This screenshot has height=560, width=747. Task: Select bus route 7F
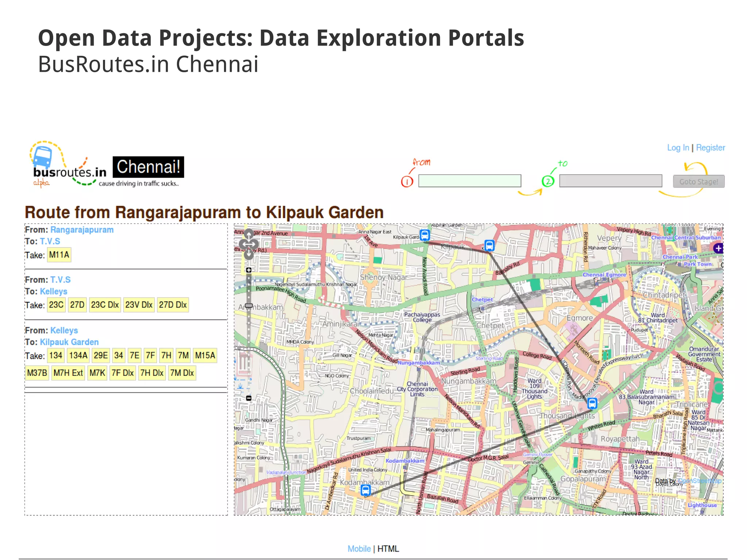point(150,355)
